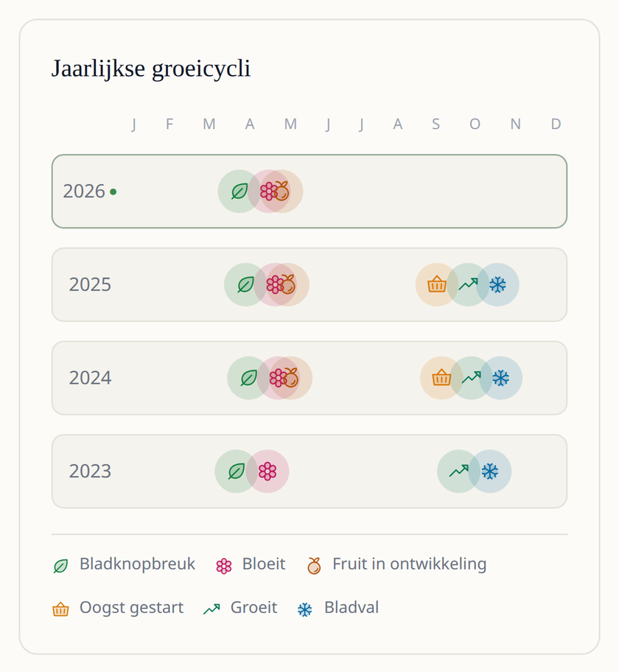Click the 2023 leaf bud-break icon
The width and height of the screenshot is (619, 672).
[x=237, y=472]
